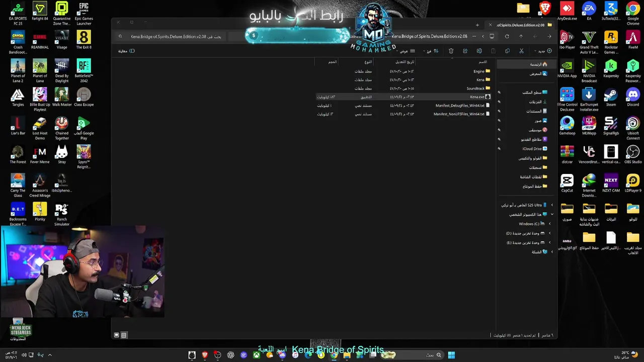The width and height of the screenshot is (644, 362).
Task: Open the View (عرض) dropdown
Action: click(x=405, y=51)
